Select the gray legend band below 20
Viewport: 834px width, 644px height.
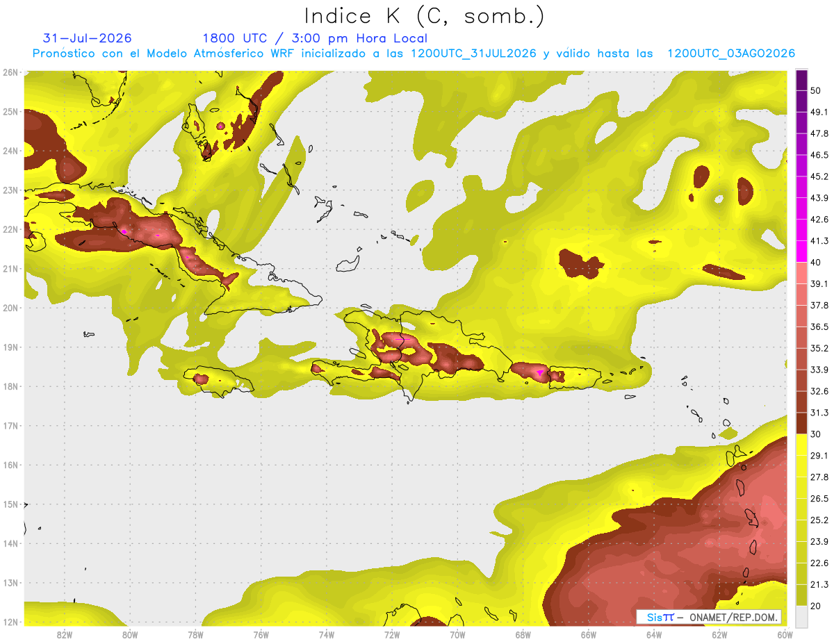tap(801, 616)
